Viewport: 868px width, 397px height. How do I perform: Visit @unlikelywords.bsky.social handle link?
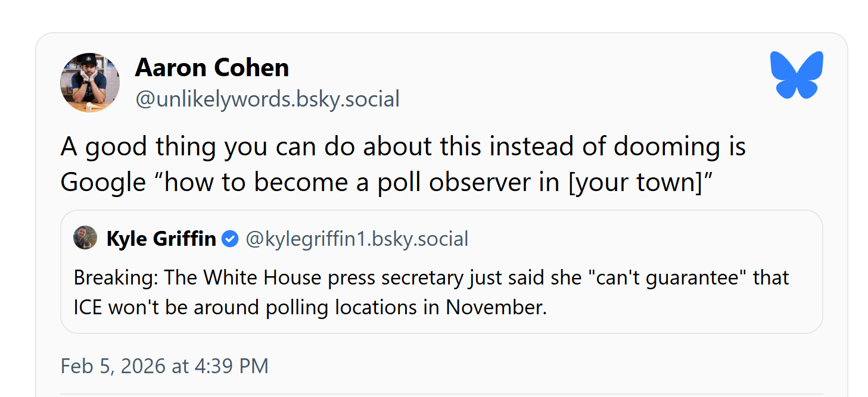coord(267,99)
